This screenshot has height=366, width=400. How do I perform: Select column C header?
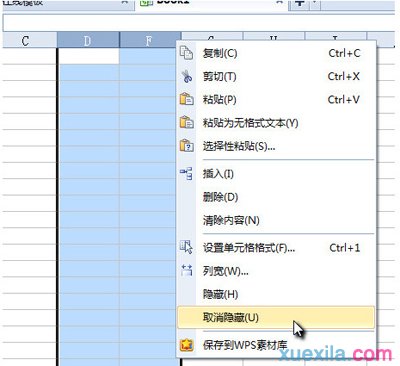point(29,40)
